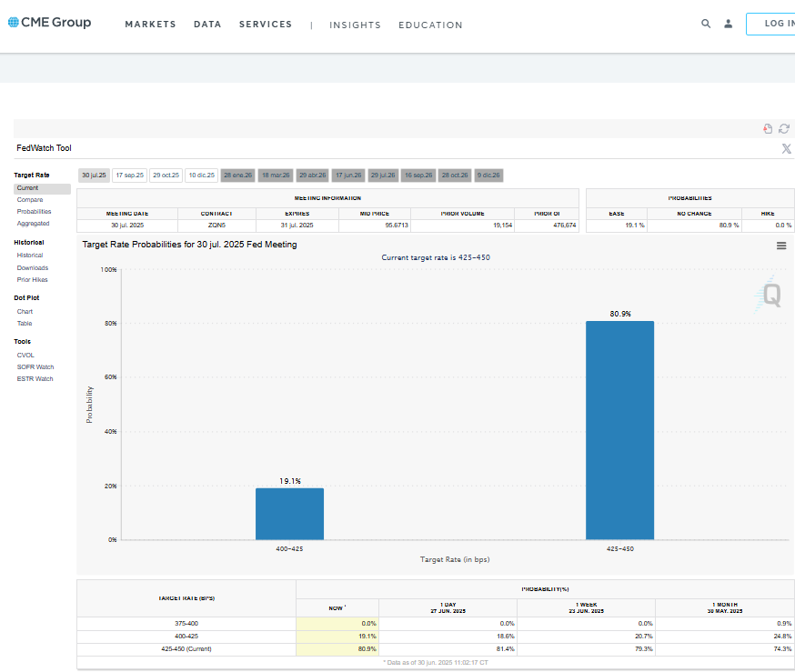The height and width of the screenshot is (672, 795).
Task: Select the 10 dic.25 meeting tab
Action: [202, 176]
